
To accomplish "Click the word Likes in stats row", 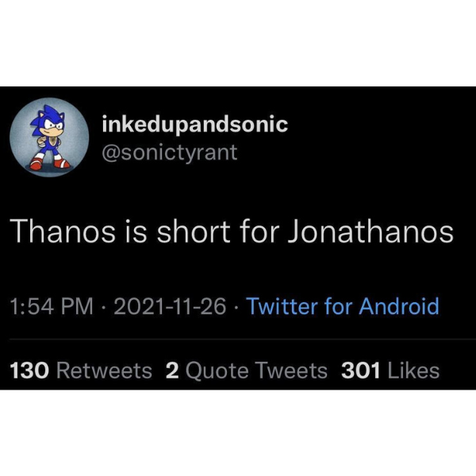I will (413, 370).
